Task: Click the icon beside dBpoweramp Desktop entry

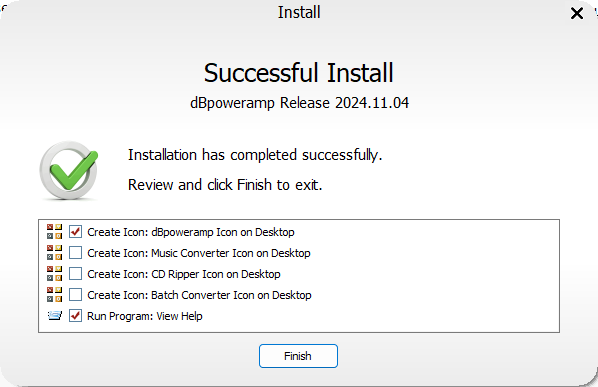Action: [55, 231]
